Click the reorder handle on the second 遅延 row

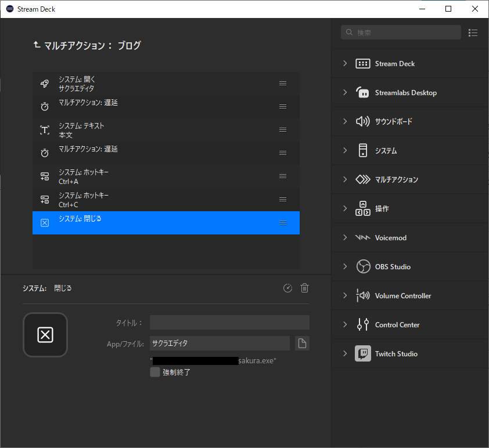click(x=283, y=153)
